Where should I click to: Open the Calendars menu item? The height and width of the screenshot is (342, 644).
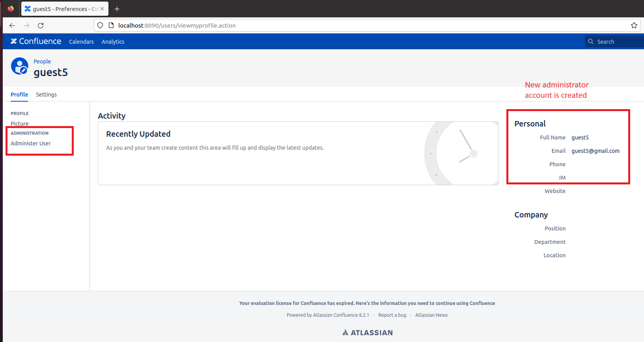click(x=81, y=42)
